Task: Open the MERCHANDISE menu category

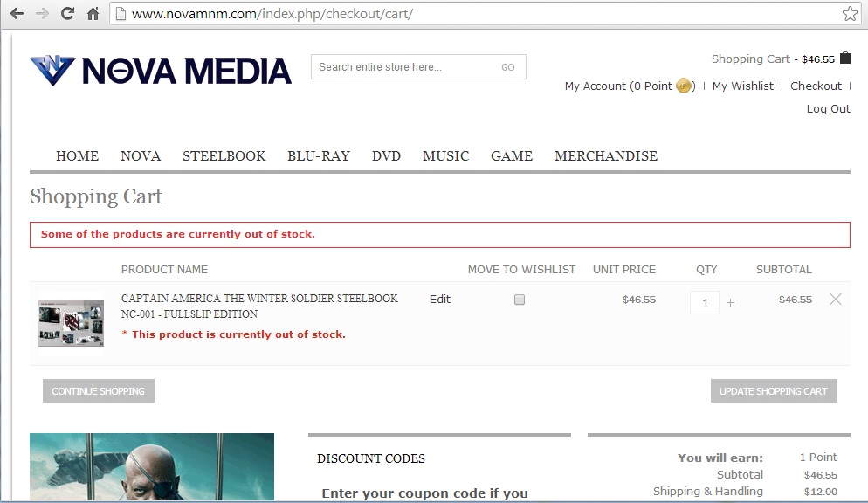Action: coord(606,156)
